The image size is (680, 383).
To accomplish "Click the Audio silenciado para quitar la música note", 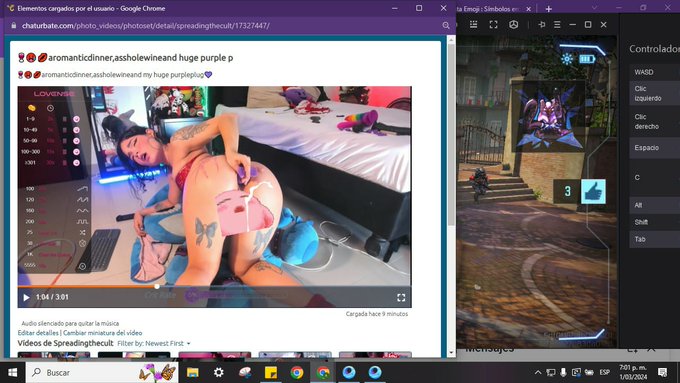I will [x=70, y=323].
